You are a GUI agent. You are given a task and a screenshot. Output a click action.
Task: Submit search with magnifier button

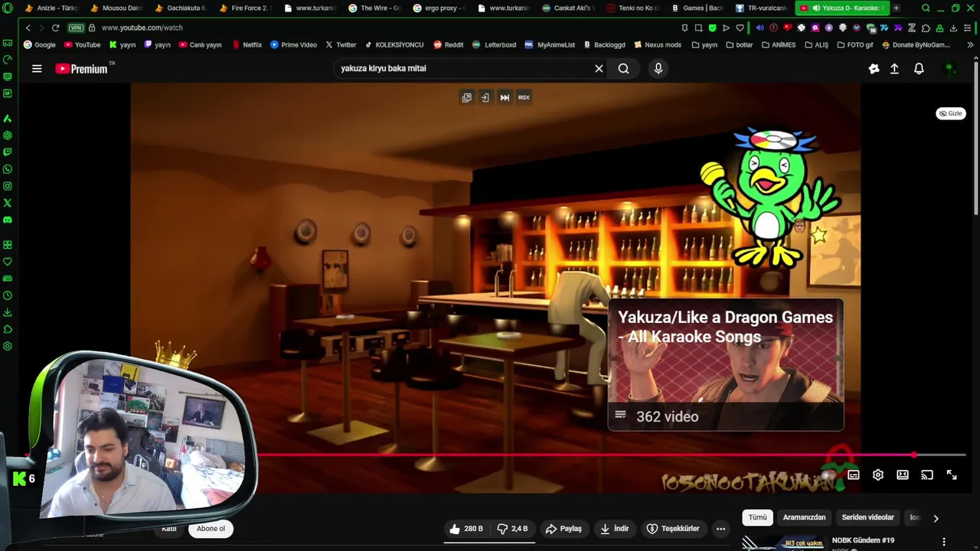[x=623, y=69]
